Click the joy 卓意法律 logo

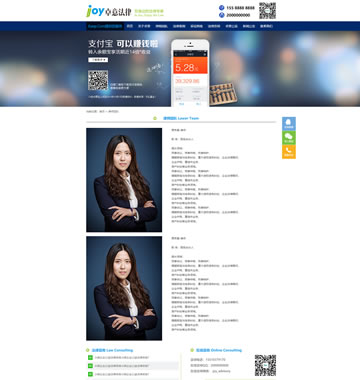tap(108, 11)
